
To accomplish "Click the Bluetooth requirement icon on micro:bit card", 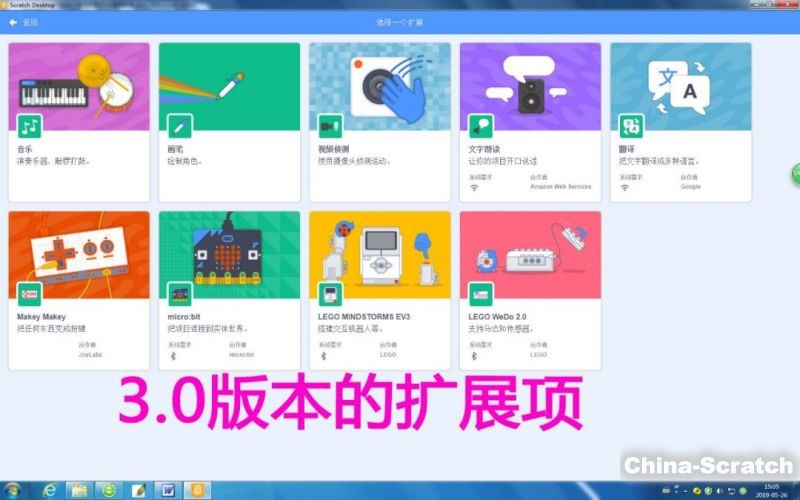I will pyautogui.click(x=173, y=356).
